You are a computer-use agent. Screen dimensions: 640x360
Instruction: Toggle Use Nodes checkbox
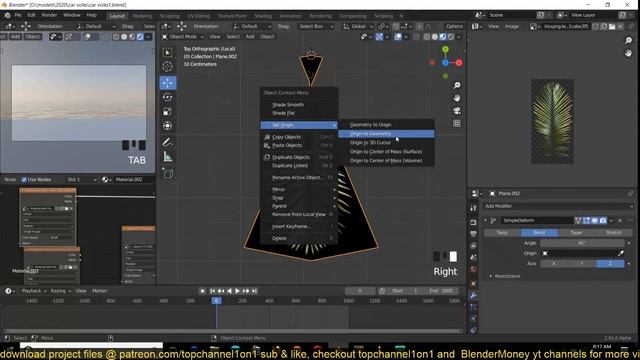(24, 180)
